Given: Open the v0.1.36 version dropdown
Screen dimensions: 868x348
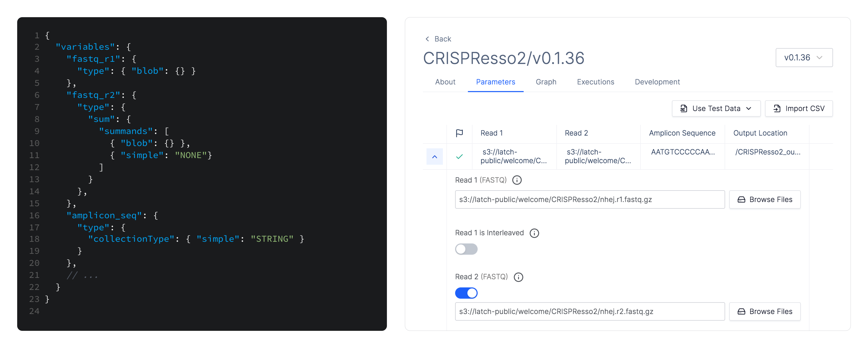Looking at the screenshot, I should 804,58.
